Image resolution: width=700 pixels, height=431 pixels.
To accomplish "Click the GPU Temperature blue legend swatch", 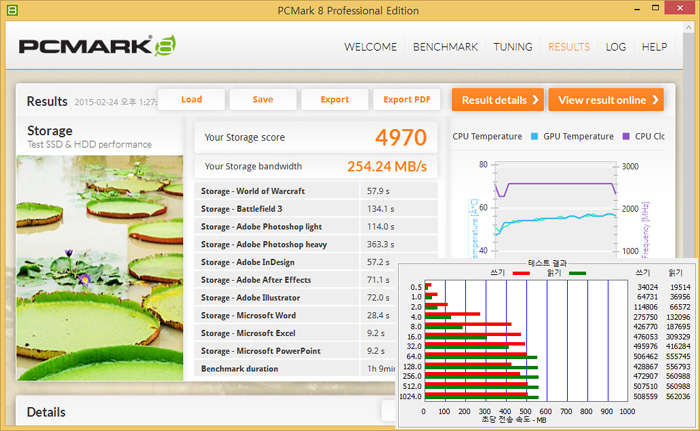I will click(534, 136).
